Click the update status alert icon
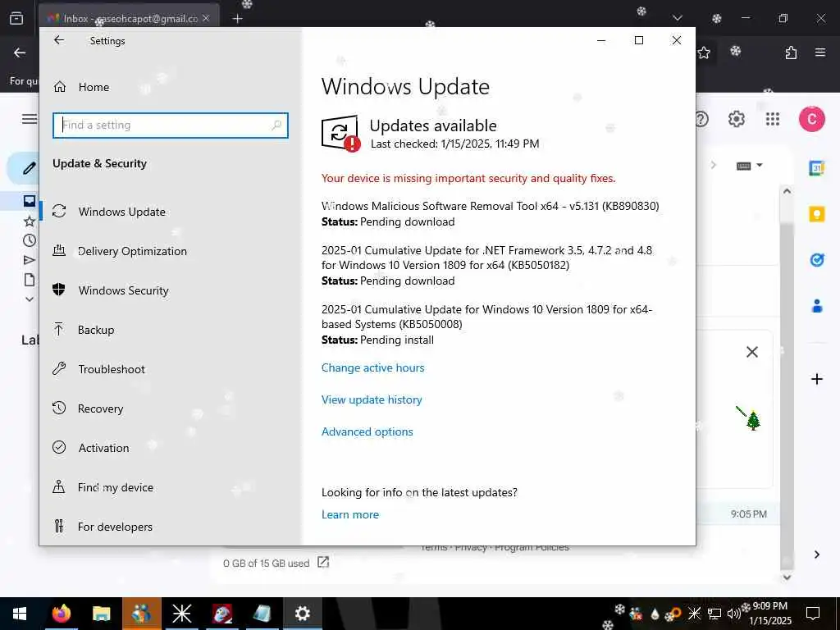 pos(340,134)
